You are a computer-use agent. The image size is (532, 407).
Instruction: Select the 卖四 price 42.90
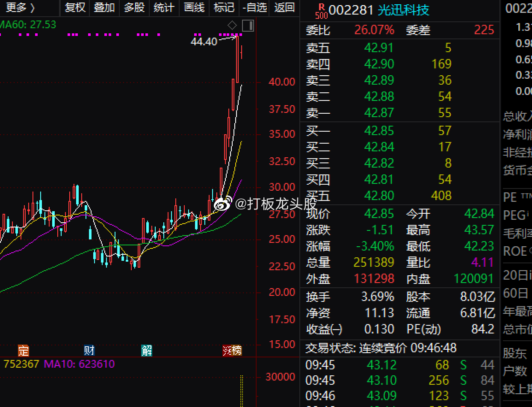[379, 64]
